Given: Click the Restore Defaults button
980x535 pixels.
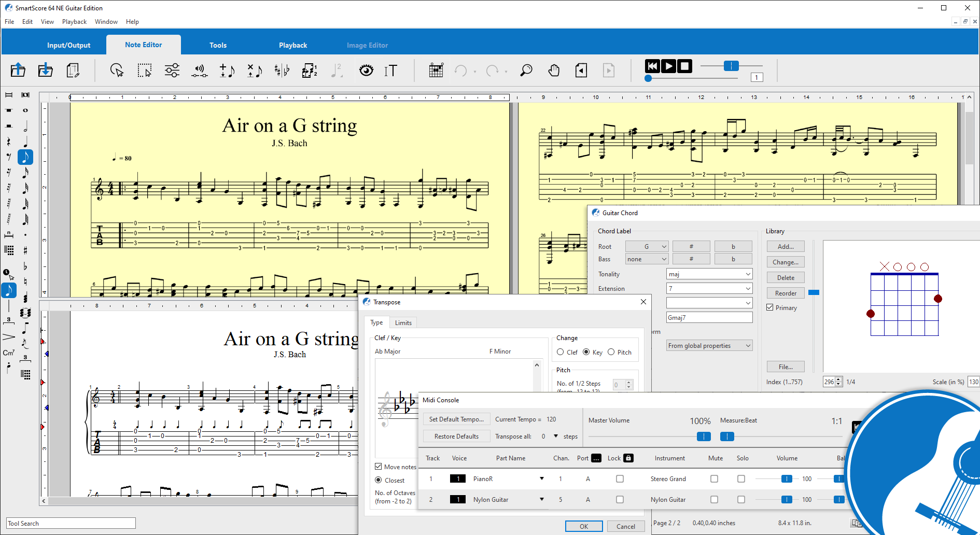Looking at the screenshot, I should coord(456,437).
